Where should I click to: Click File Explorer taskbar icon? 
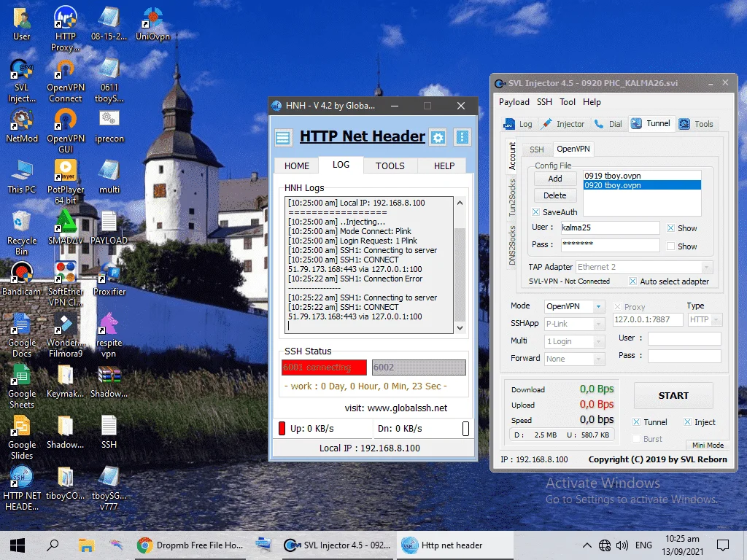coord(86,545)
